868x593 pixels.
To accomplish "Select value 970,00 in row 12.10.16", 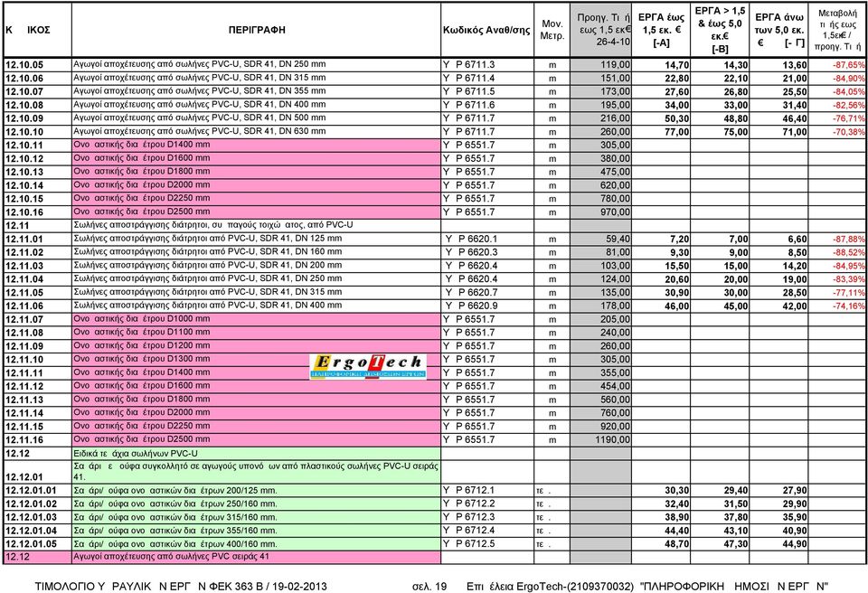I will pyautogui.click(x=615, y=212).
